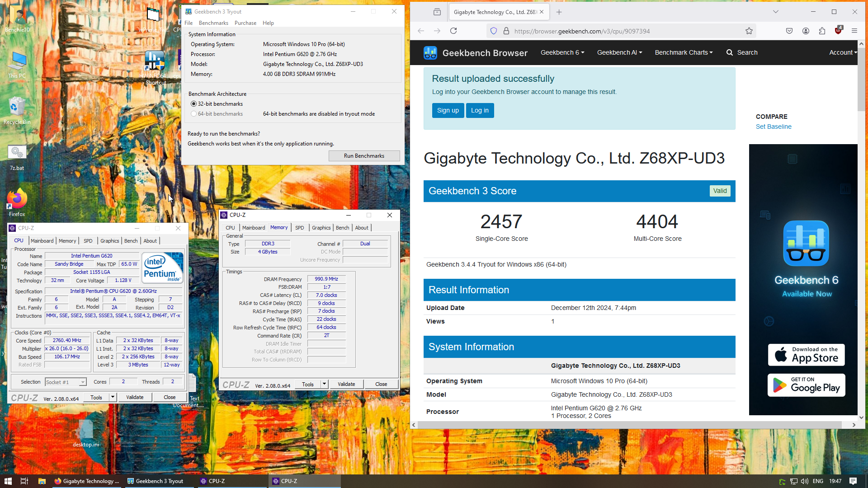Click Close button in CPU-Z CPU window
This screenshot has width=868, height=488.
point(170,397)
